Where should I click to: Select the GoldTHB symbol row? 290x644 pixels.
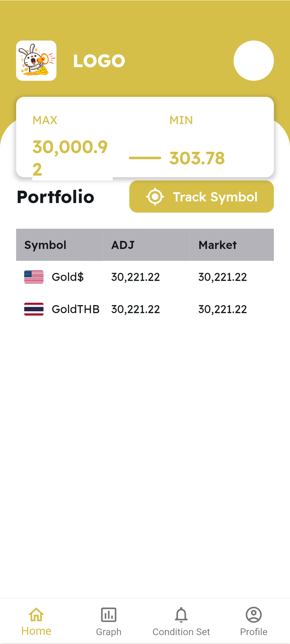pos(76,309)
